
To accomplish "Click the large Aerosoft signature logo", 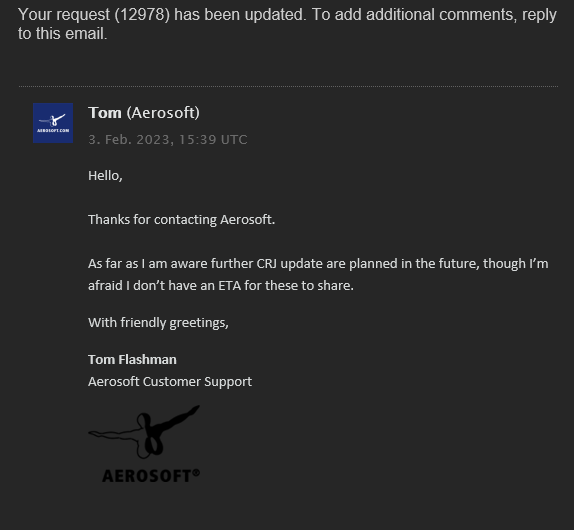I will point(144,444).
